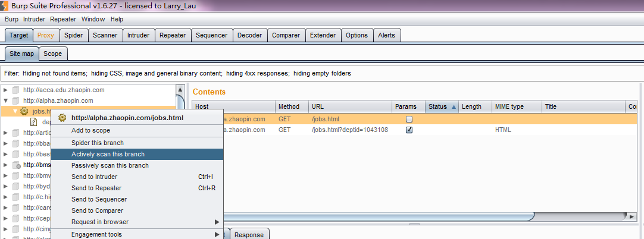Expand the acca.edu.zhaopin.com tree node
The height and width of the screenshot is (239, 644).
(x=6, y=90)
